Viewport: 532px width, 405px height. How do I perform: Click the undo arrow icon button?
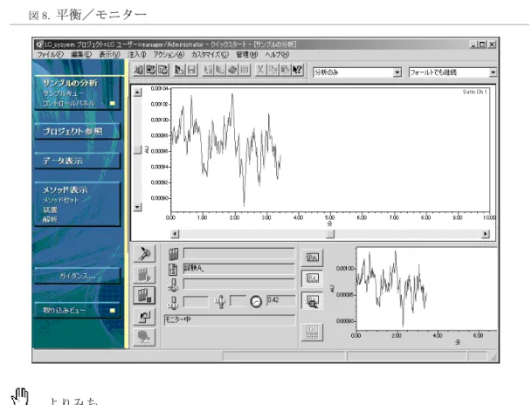(x=144, y=317)
